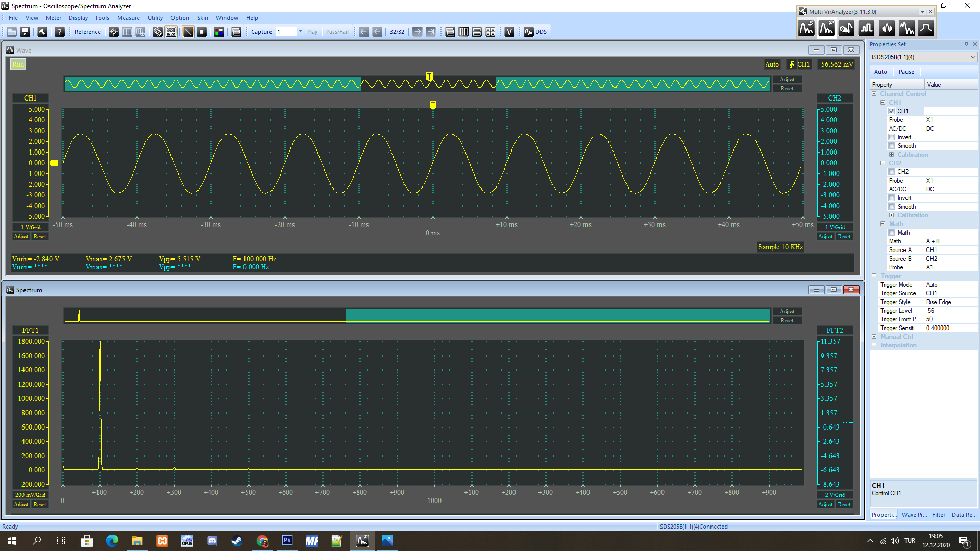
Task: Click Auto button in Properties Set
Action: pyautogui.click(x=880, y=72)
